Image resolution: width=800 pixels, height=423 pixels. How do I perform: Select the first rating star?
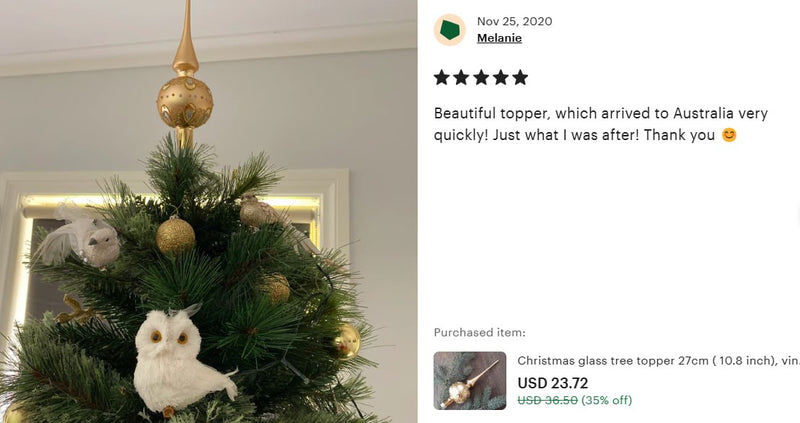(442, 78)
